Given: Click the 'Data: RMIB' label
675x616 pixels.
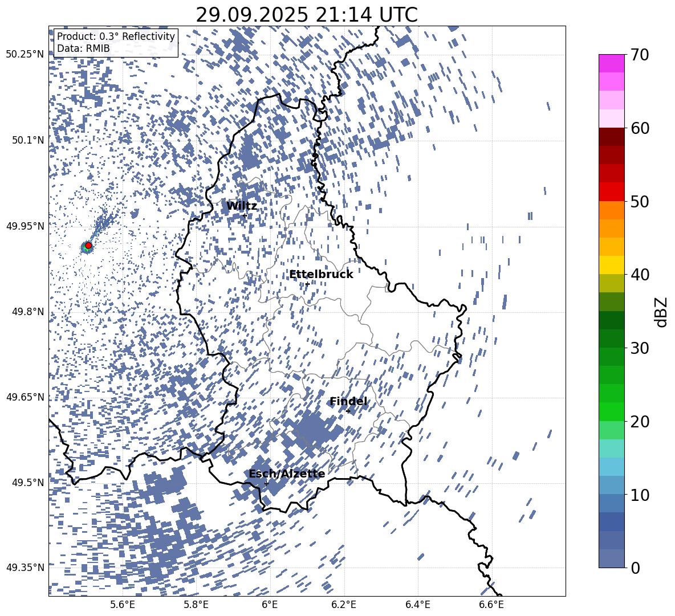Looking at the screenshot, I should tap(83, 48).
